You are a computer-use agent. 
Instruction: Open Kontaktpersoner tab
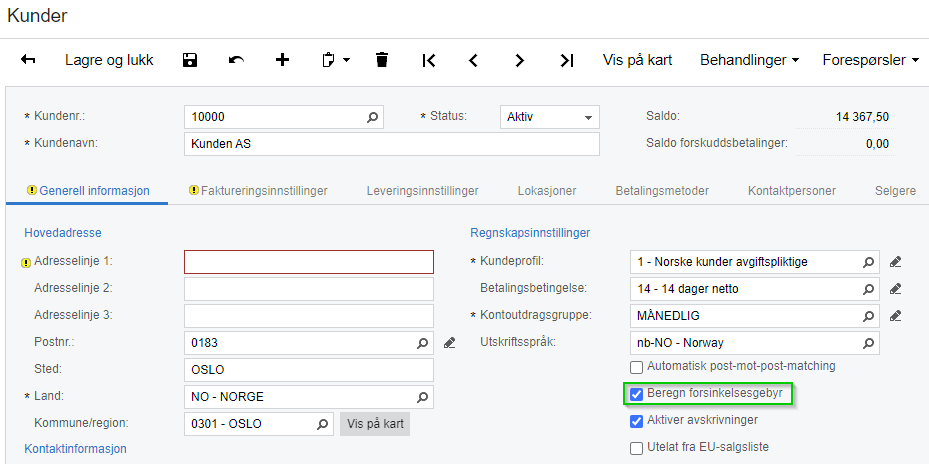792,191
